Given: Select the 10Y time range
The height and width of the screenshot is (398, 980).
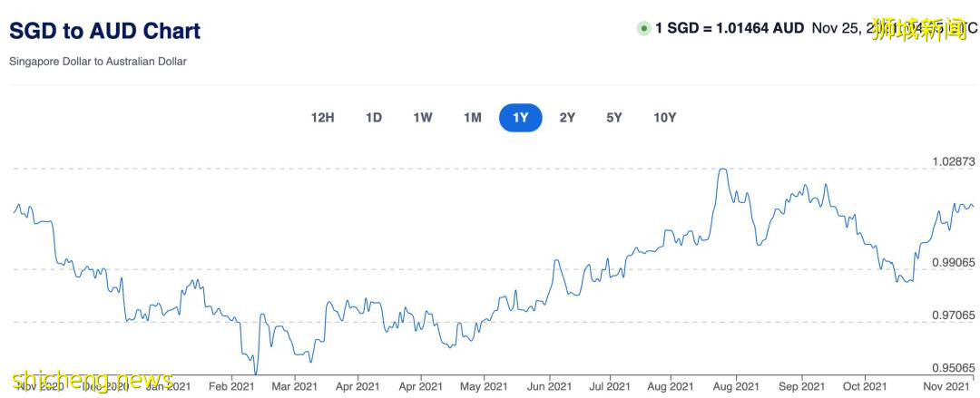Looking at the screenshot, I should click(664, 117).
